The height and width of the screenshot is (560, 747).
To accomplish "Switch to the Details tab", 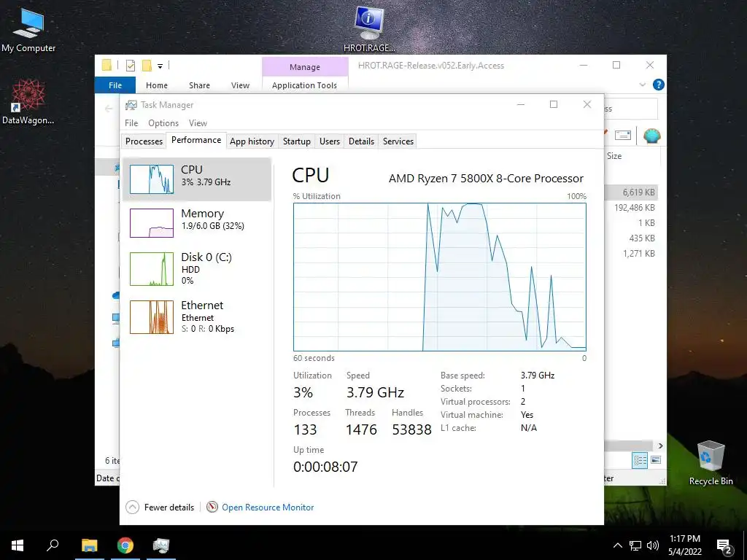I will tap(361, 141).
